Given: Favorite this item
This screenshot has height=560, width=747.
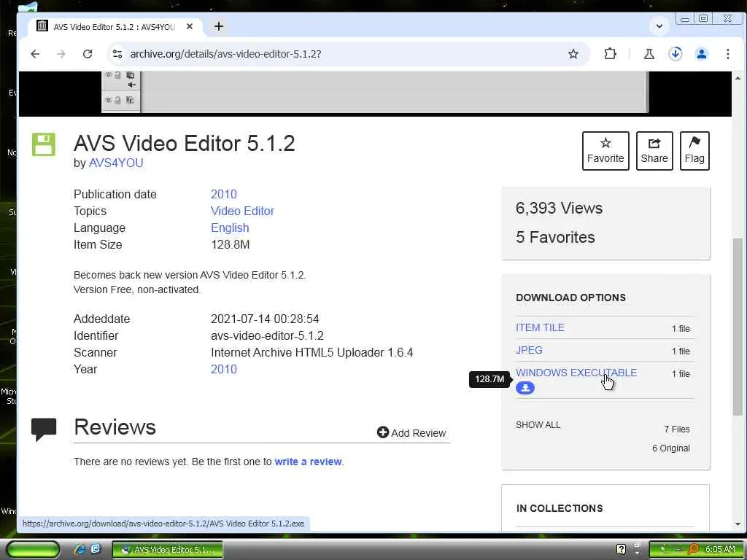Looking at the screenshot, I should click(605, 151).
